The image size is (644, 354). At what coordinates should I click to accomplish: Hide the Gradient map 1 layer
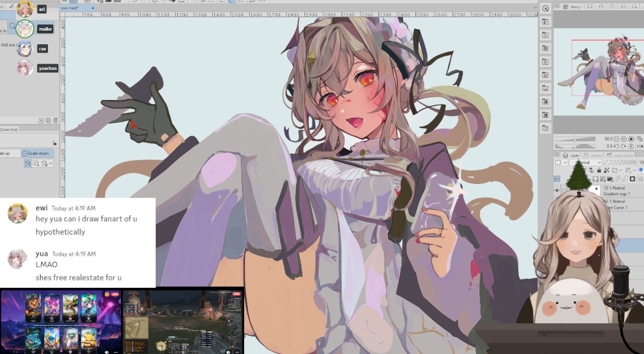click(x=556, y=190)
